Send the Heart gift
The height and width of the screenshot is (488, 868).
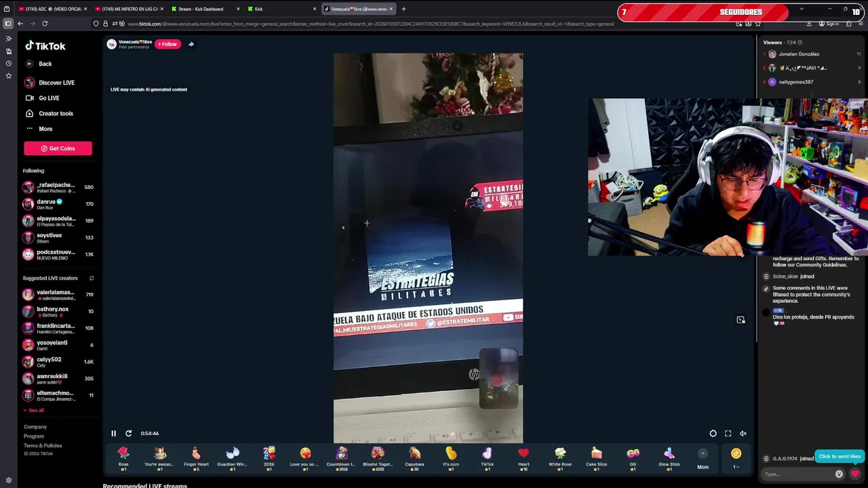(524, 458)
